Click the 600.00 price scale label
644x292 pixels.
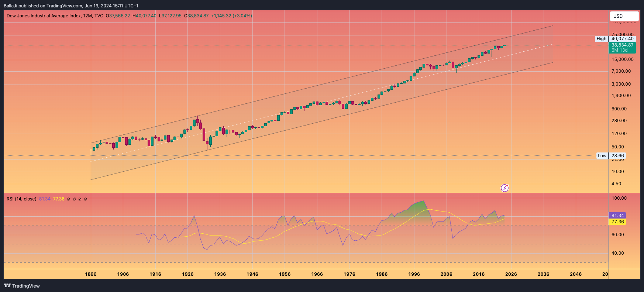(x=619, y=109)
